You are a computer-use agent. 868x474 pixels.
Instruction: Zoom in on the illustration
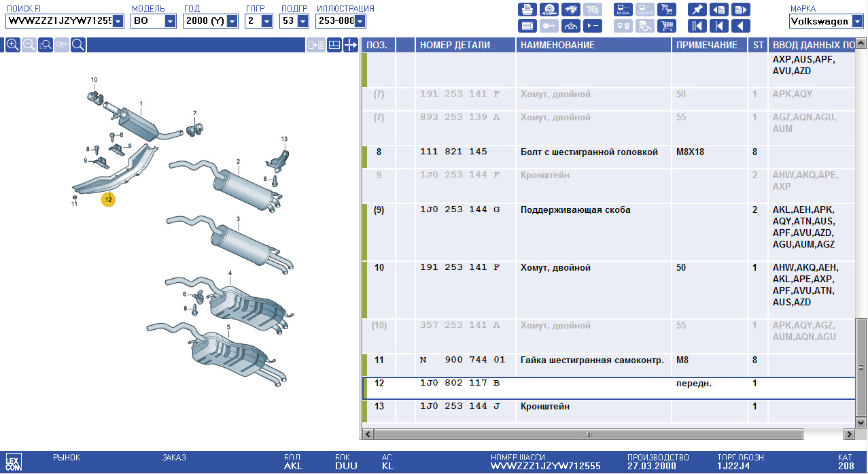coord(12,45)
